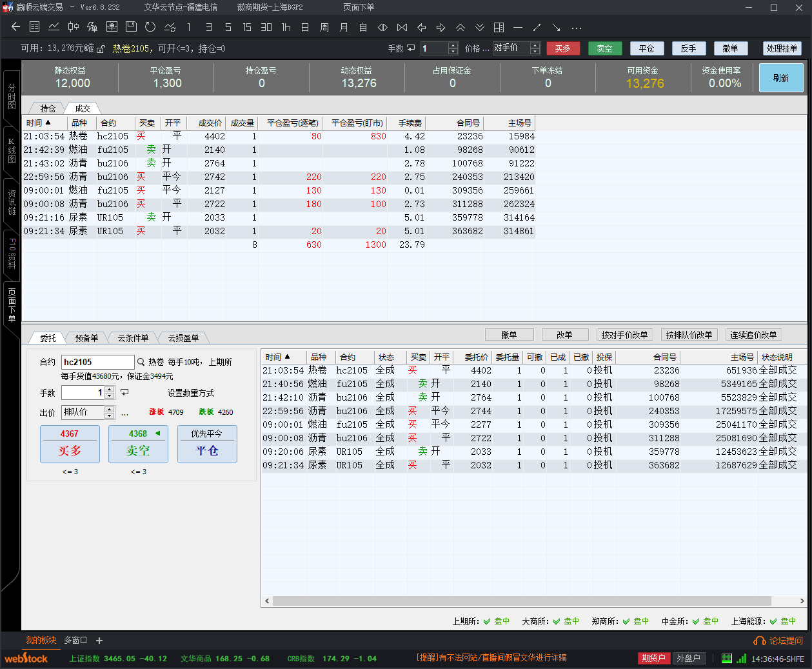
Task: Open 设置数量方式 quantity setting
Action: click(x=191, y=393)
